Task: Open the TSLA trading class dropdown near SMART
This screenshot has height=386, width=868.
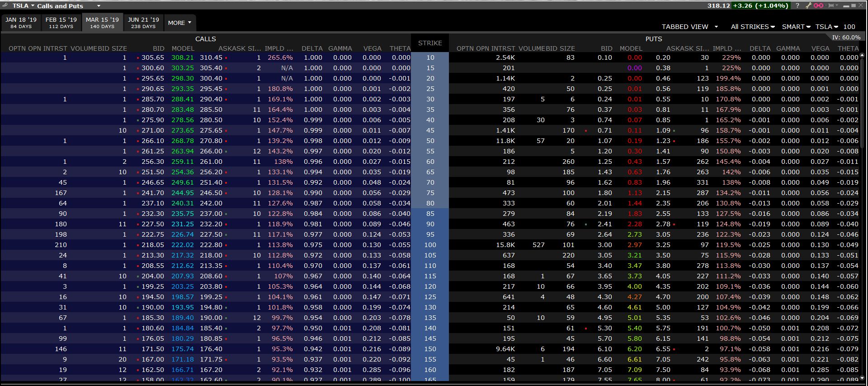Action: pos(826,27)
